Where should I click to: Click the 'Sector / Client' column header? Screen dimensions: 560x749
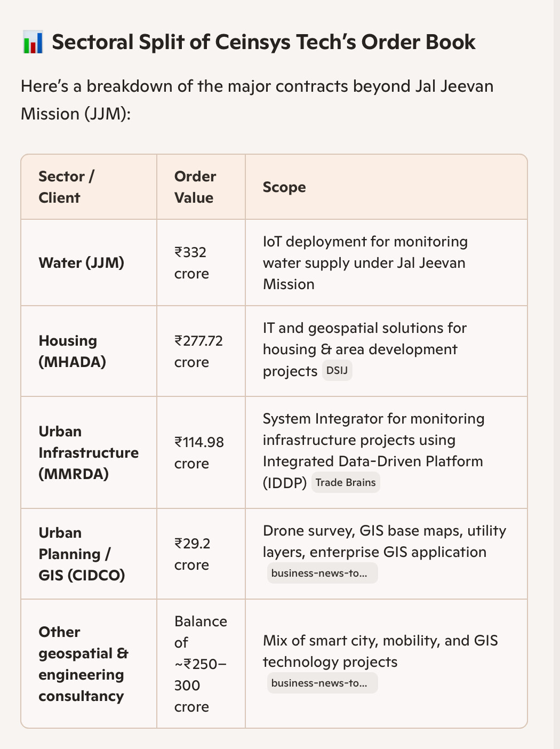point(67,187)
